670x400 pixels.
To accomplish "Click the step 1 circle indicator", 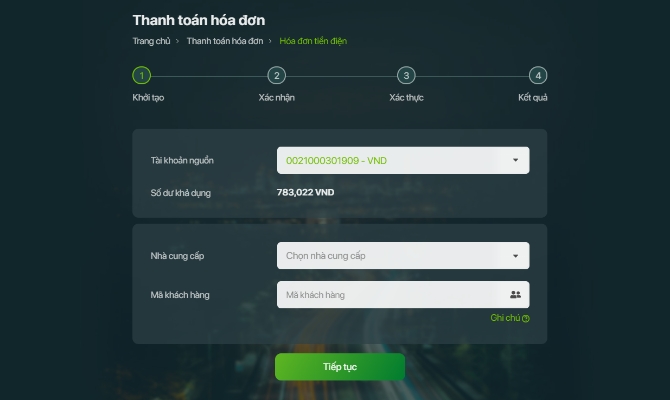I will point(141,76).
